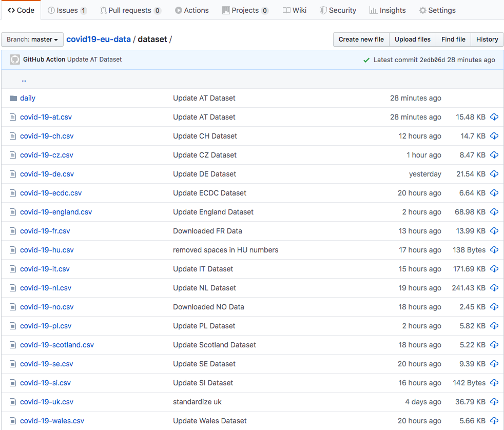The height and width of the screenshot is (430, 504).
Task: Open the covid-19-uk.csv file
Action: tap(47, 401)
